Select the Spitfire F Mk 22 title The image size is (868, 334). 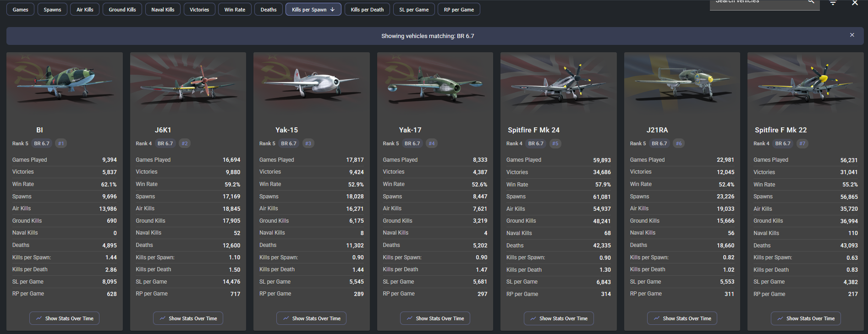(x=781, y=130)
